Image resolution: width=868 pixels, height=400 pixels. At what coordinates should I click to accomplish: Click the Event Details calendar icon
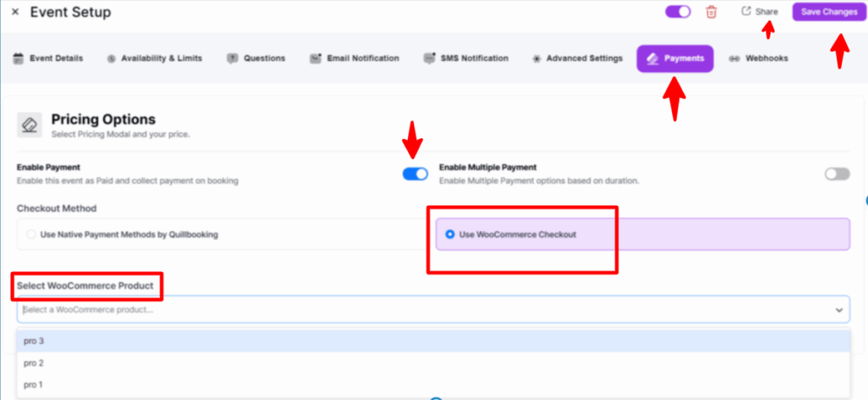(18, 58)
